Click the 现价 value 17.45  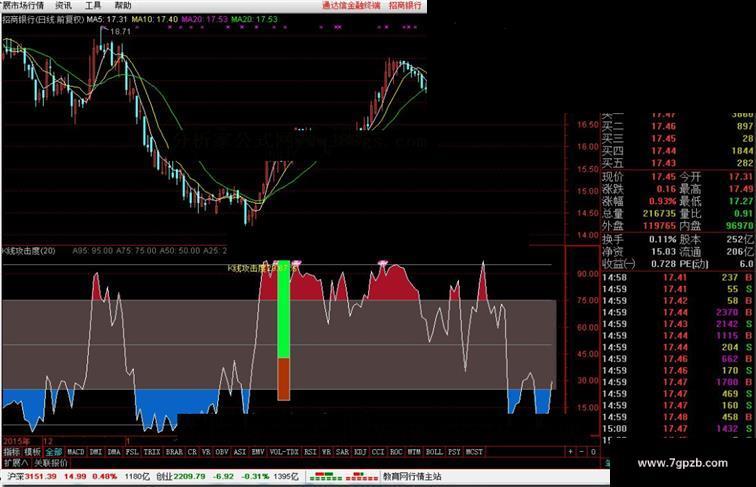click(663, 177)
